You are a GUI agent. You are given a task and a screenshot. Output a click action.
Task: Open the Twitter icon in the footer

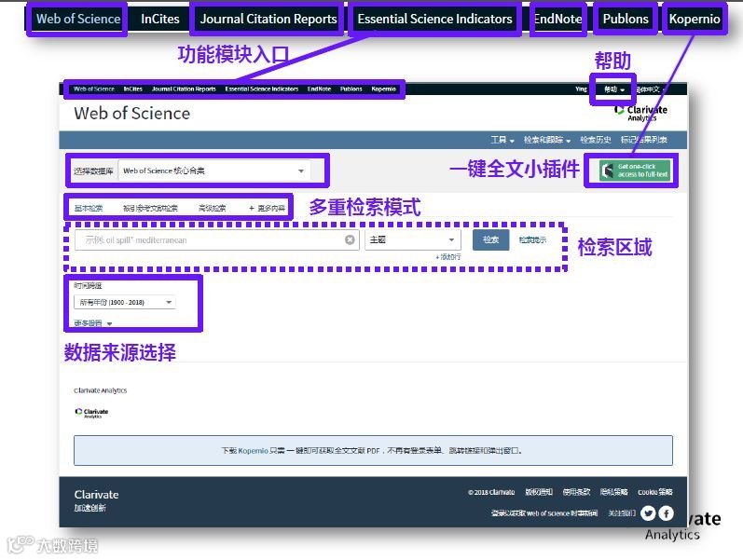[x=648, y=513]
